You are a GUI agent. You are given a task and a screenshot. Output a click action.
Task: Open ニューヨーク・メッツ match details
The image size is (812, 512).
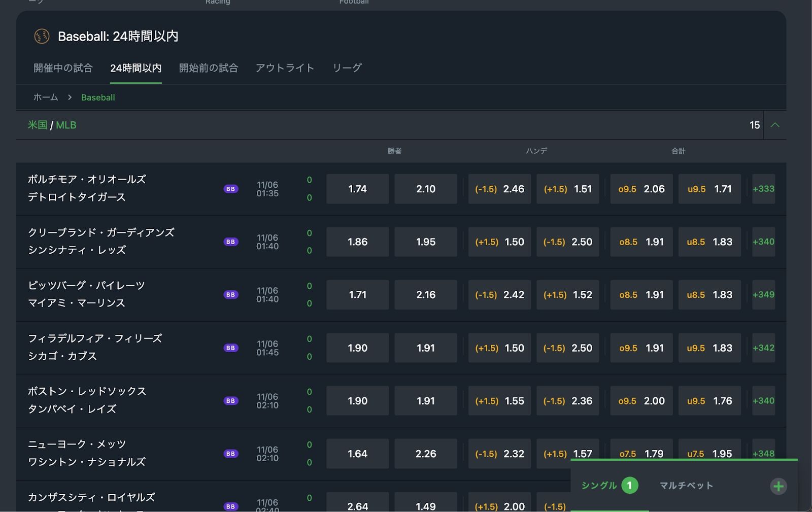(77, 444)
